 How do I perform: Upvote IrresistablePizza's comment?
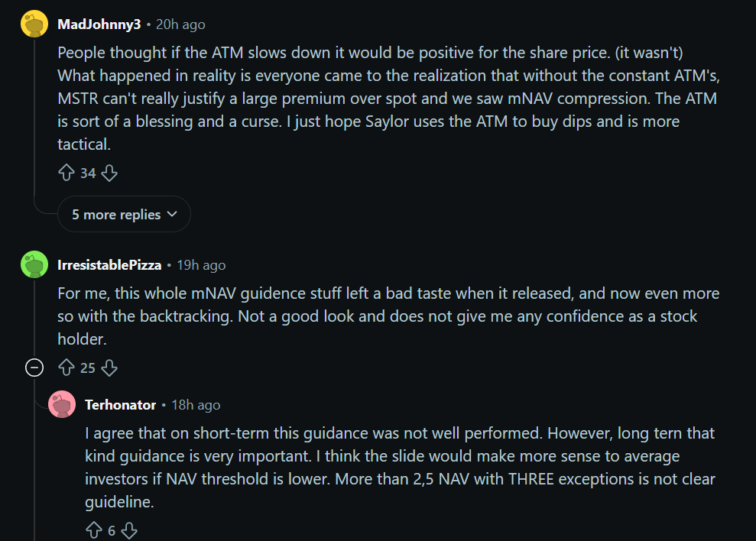pos(67,368)
